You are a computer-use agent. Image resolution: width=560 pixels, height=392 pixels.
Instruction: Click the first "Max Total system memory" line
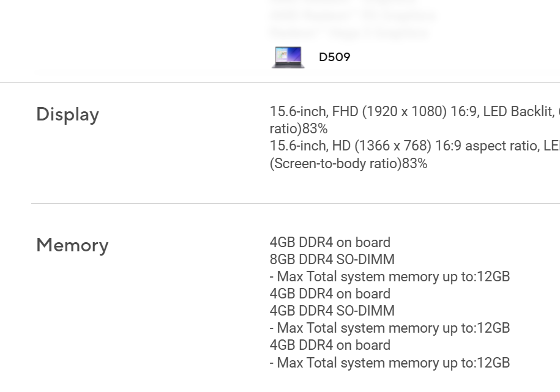pyautogui.click(x=389, y=276)
